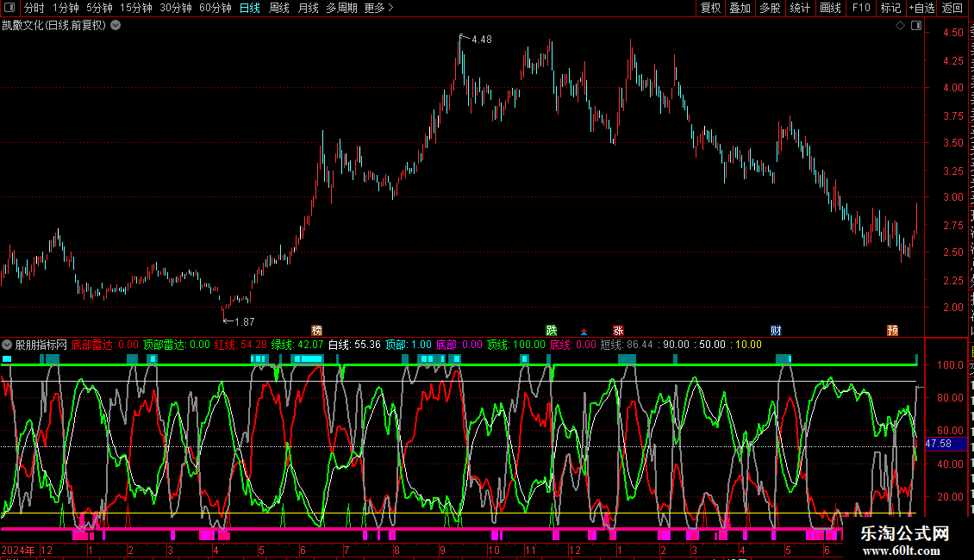This screenshot has width=974, height=560.
Task: Click the 凯撒文化(日线,前复权) chart title
Action: point(54,26)
